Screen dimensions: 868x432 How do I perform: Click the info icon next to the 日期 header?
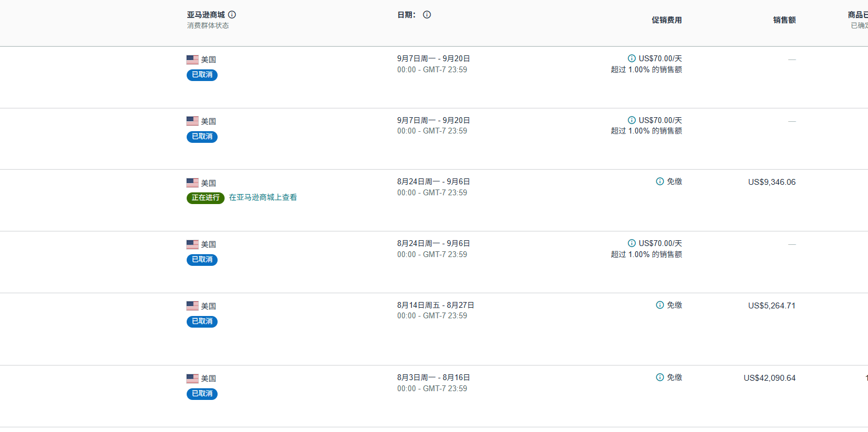point(427,15)
